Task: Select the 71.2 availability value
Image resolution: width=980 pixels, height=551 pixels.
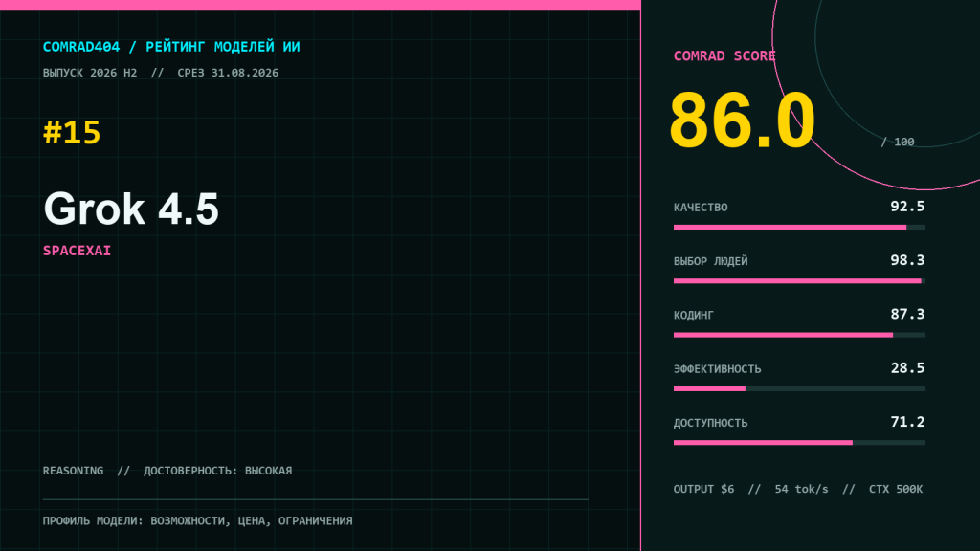Action: click(907, 422)
